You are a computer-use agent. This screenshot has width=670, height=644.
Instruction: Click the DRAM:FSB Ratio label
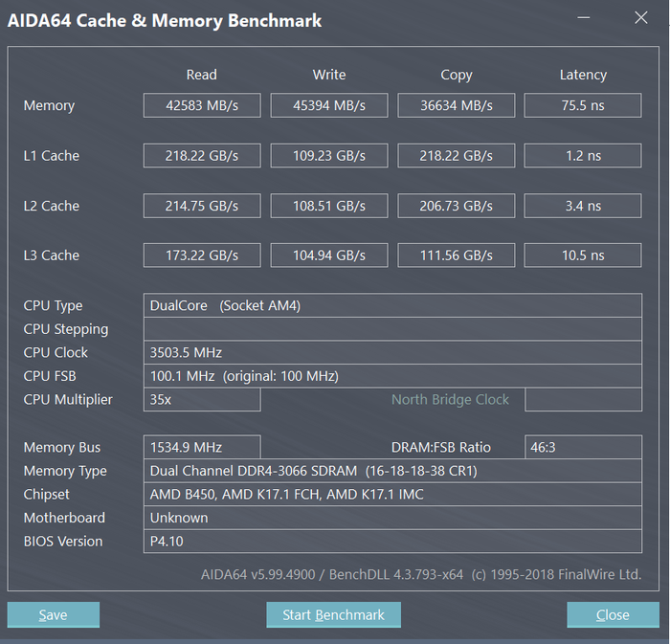[441, 447]
